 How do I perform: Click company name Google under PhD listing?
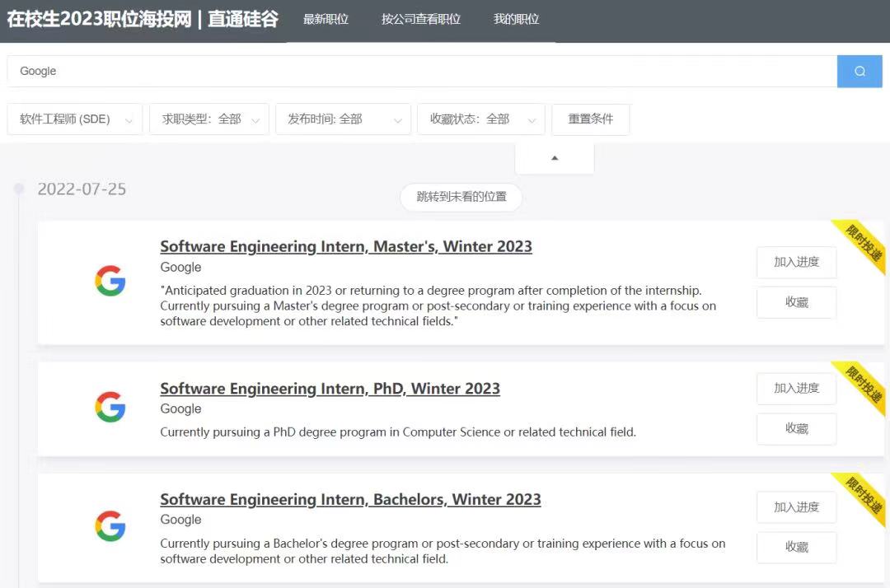180,408
